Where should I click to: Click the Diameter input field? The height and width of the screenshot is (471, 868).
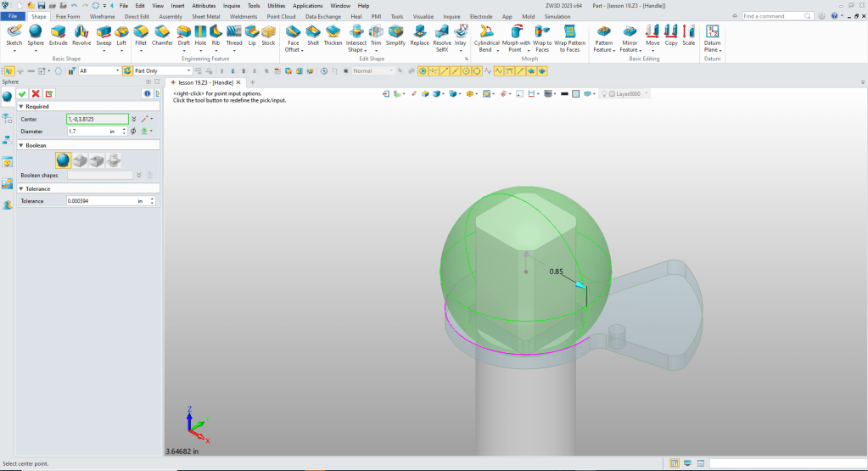(x=87, y=132)
